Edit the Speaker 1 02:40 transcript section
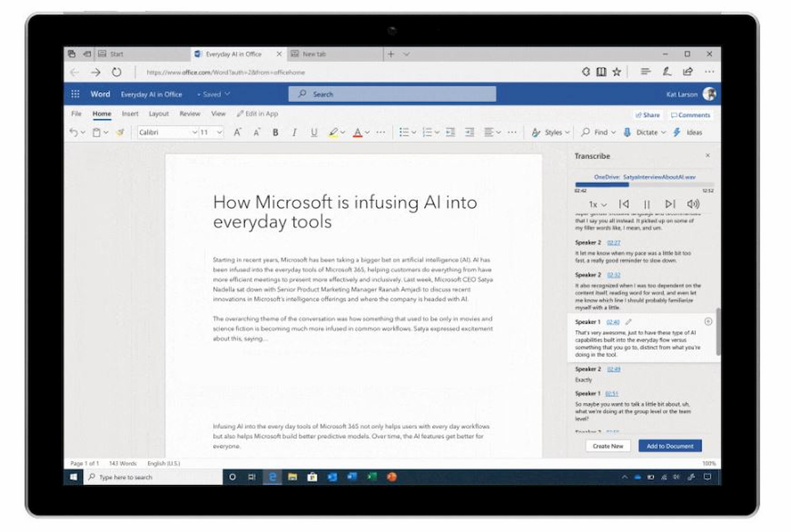The width and height of the screenshot is (791, 532). tap(628, 322)
